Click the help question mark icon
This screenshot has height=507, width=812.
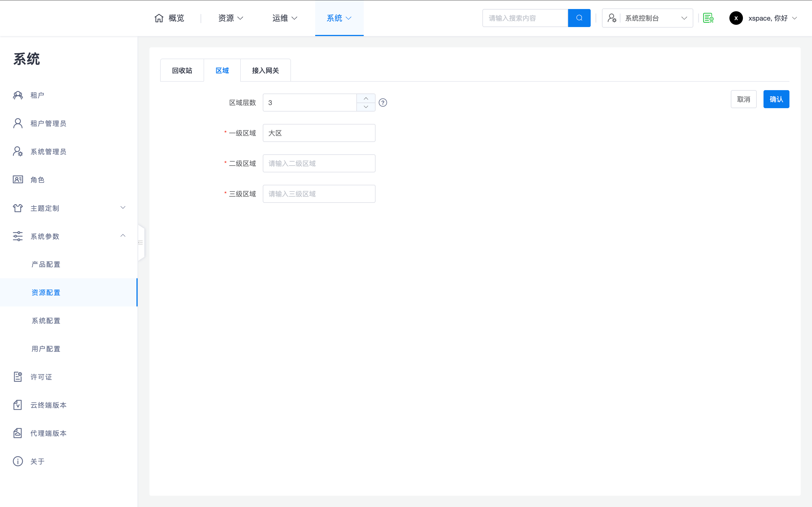pos(383,103)
